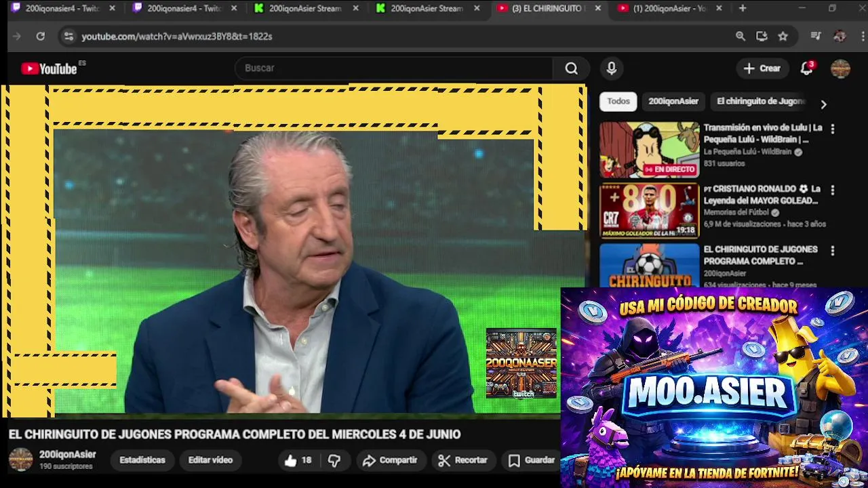Click 'Memorias del Fútbol' channel name
Viewport: 868px width, 488px height.
click(x=737, y=213)
